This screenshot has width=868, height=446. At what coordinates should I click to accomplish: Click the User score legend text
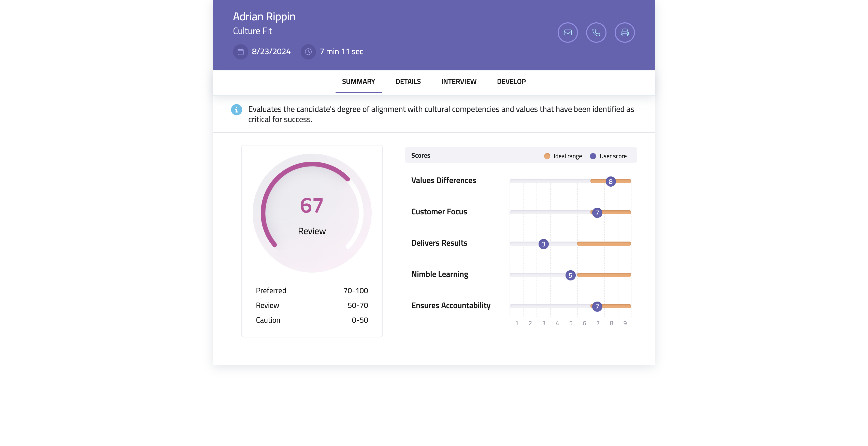pyautogui.click(x=613, y=156)
